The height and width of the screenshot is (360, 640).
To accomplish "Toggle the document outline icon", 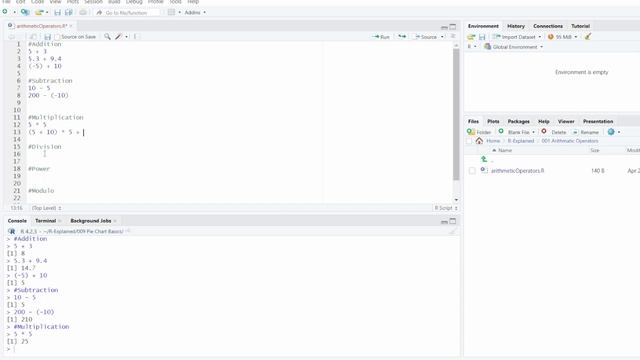I will (453, 36).
